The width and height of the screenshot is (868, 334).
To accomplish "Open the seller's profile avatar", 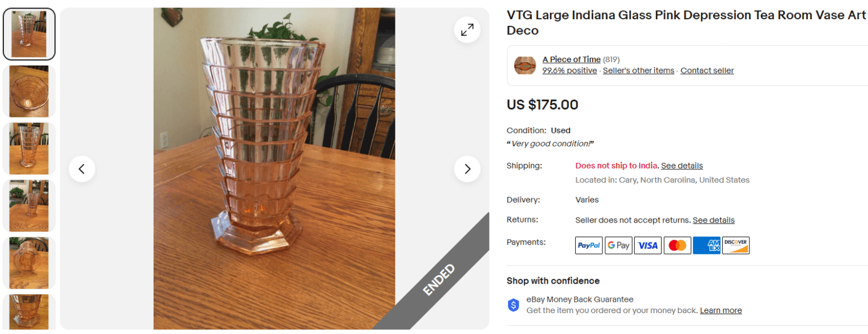I will [x=525, y=64].
